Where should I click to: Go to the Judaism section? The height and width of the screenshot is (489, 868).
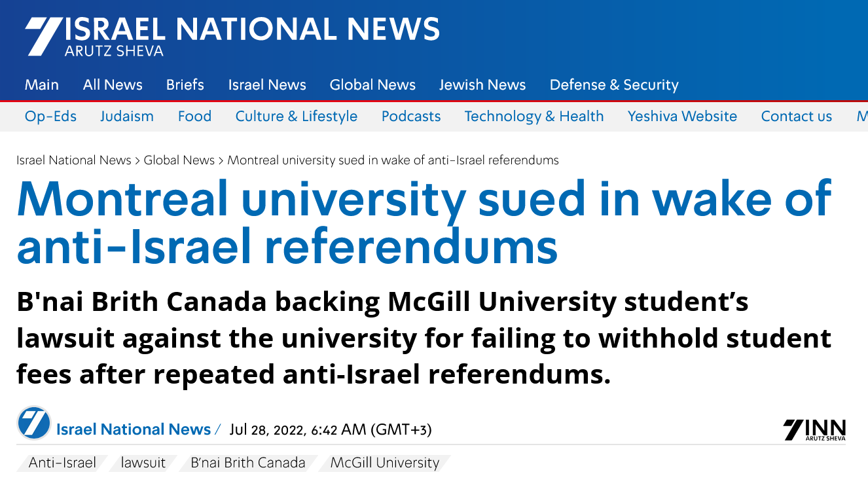[x=127, y=117]
